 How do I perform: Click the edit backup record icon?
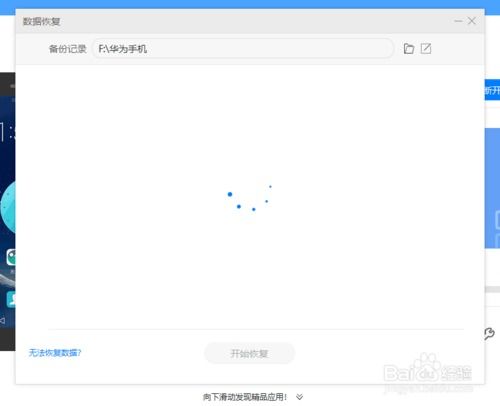coord(426,49)
